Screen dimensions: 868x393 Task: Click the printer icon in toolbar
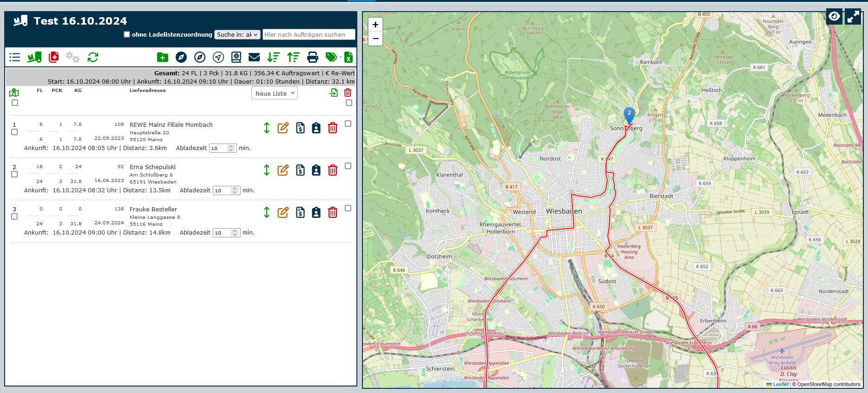click(x=313, y=57)
